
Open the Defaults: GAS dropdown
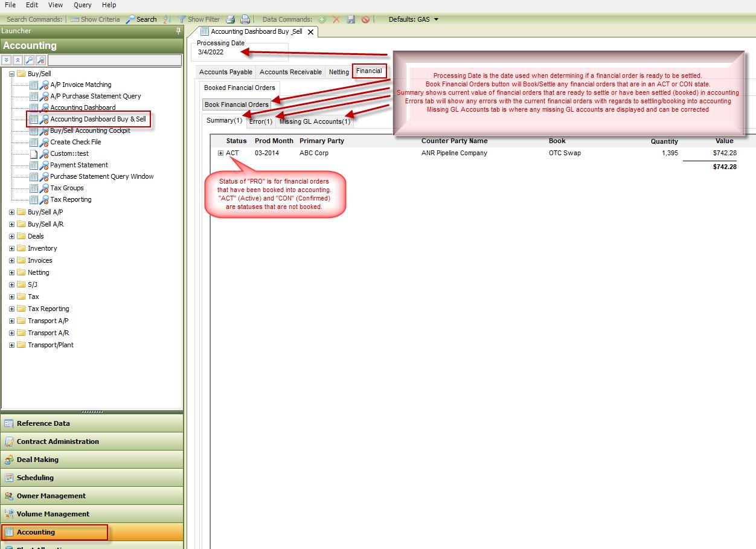point(436,19)
